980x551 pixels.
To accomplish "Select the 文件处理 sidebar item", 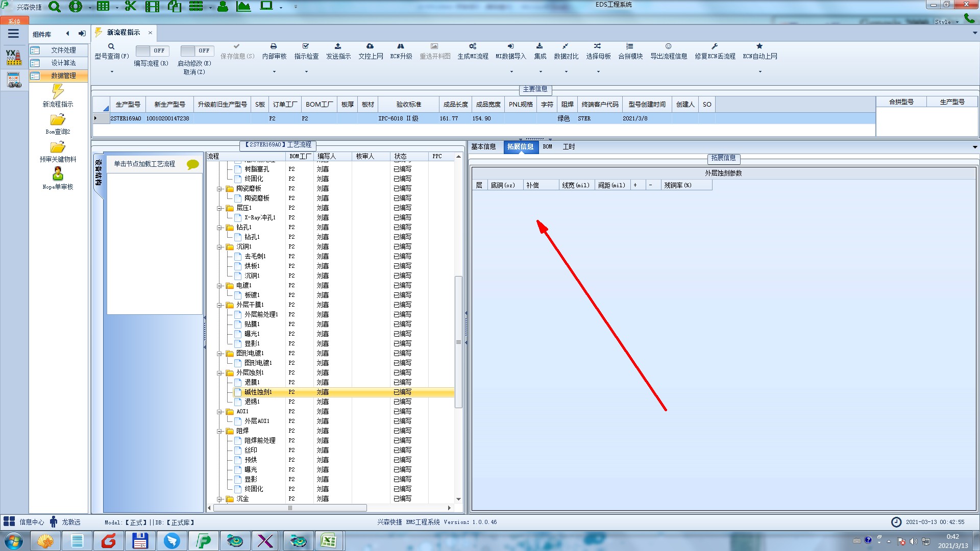I will click(x=63, y=50).
